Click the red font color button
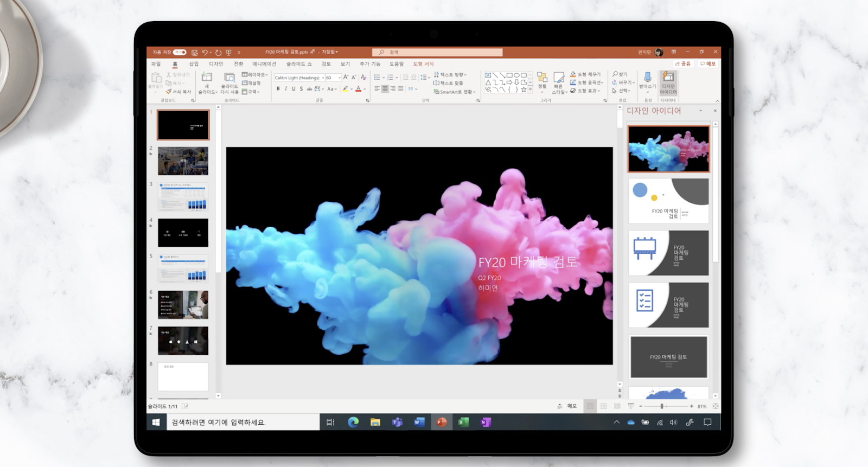 coord(358,89)
